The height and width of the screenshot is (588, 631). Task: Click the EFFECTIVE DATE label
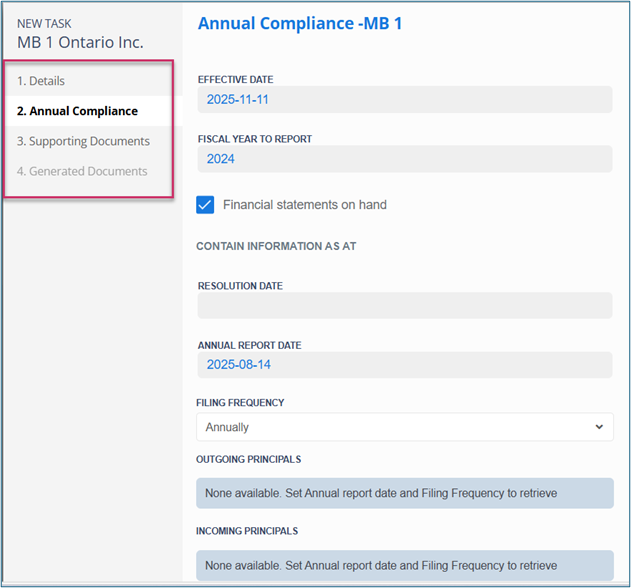pos(235,80)
